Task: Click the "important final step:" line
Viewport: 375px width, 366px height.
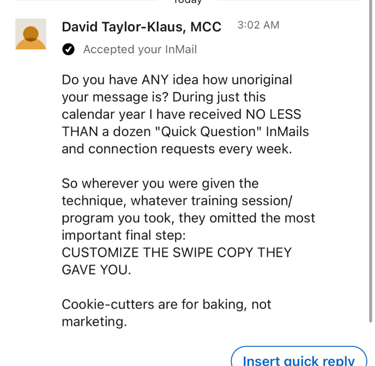Action: point(124,235)
